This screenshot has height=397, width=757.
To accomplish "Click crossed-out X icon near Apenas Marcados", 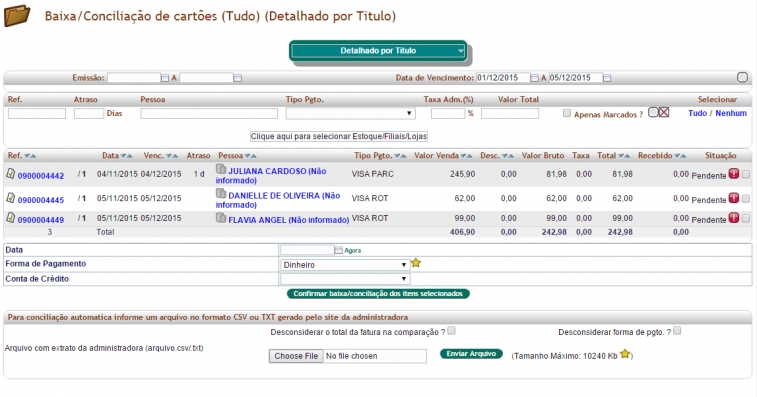I will (664, 113).
